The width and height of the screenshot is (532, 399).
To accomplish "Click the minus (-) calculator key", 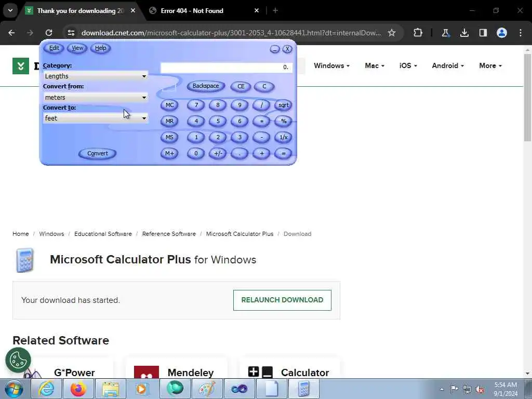I will pos(261,137).
